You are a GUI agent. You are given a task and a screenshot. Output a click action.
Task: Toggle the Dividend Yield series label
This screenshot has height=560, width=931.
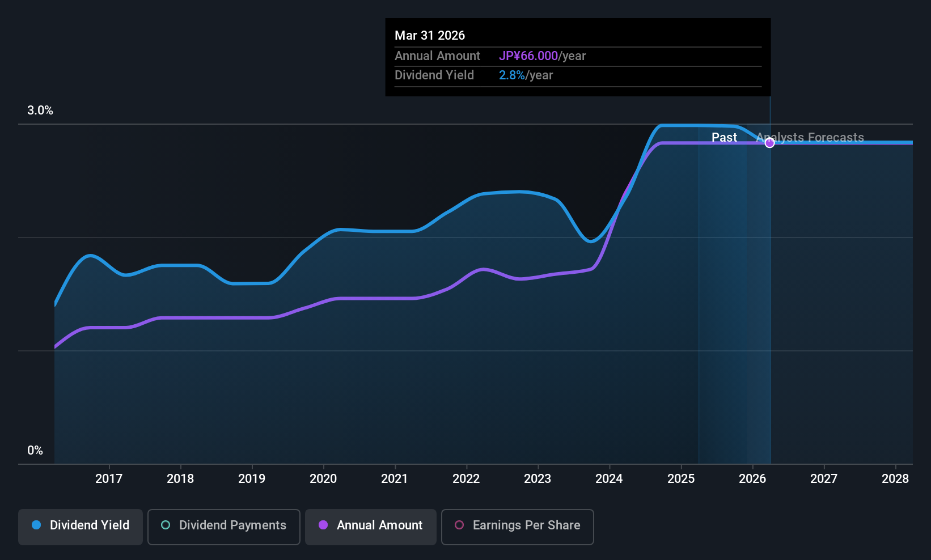tap(90, 525)
